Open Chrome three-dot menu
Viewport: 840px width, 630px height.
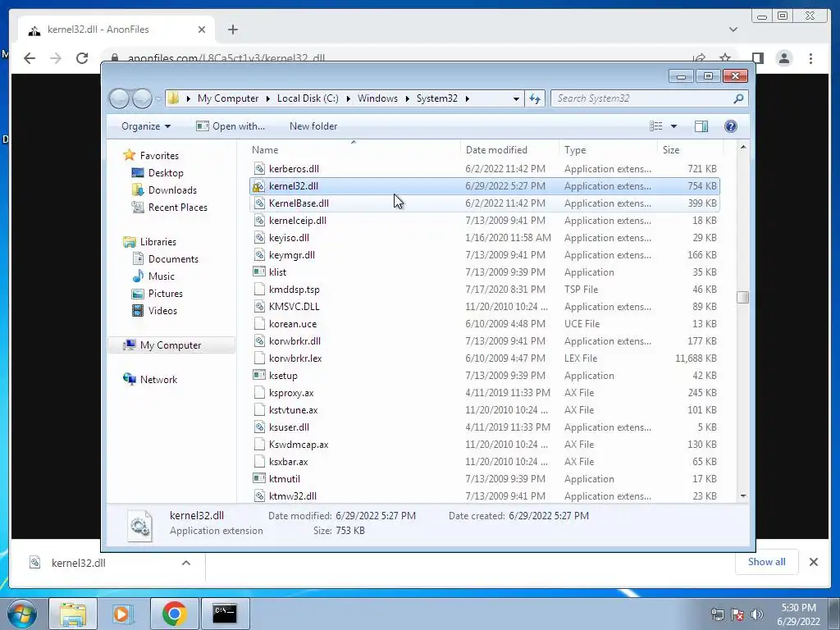(811, 58)
